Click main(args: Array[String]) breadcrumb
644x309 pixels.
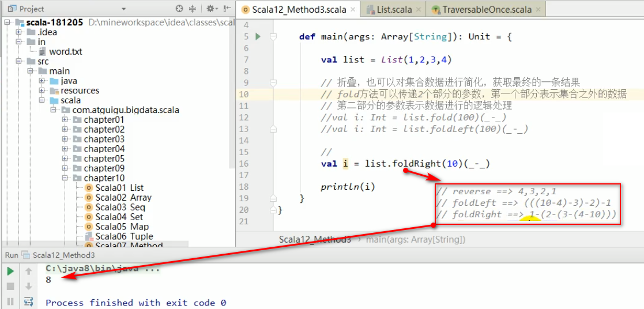click(416, 239)
